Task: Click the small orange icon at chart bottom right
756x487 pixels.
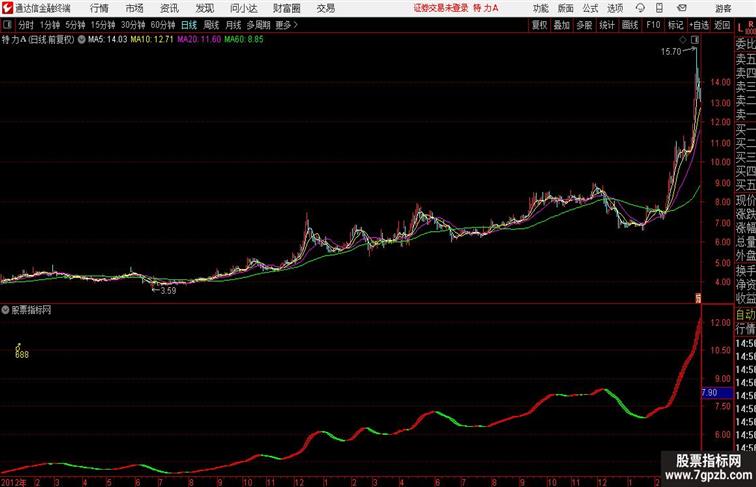Action: pos(698,298)
